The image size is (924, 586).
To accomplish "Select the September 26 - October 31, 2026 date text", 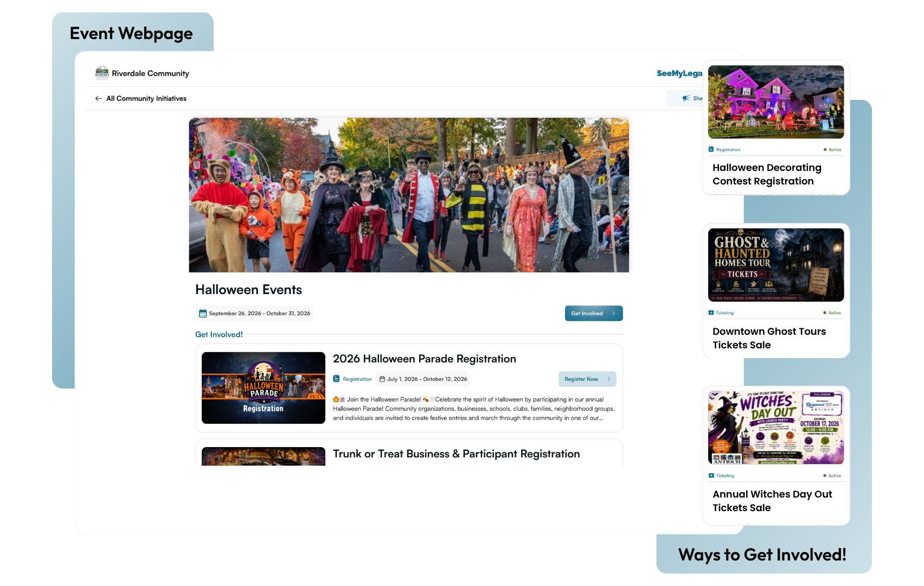I will click(x=259, y=314).
